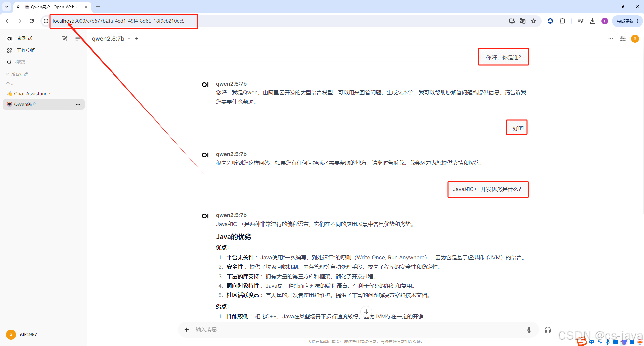Click the Sogou input method icon in tray
644x346 pixels.
582,342
